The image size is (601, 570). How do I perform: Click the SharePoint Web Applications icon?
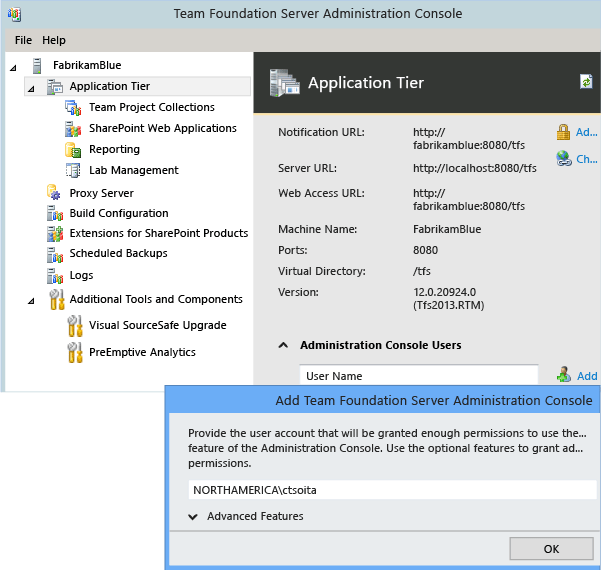tap(73, 129)
